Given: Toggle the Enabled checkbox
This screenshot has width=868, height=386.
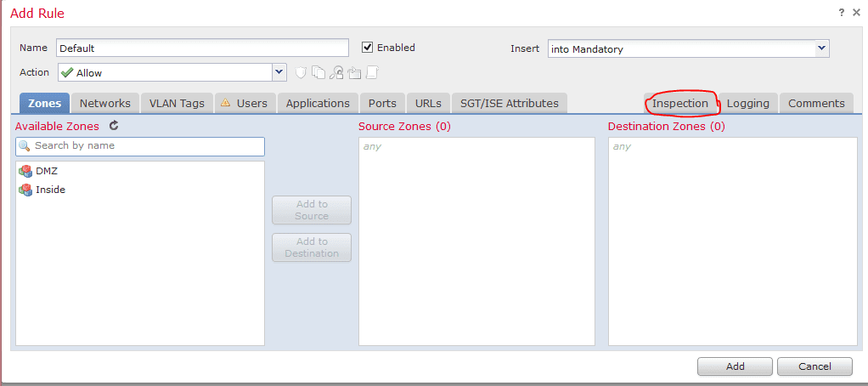Looking at the screenshot, I should [x=367, y=48].
